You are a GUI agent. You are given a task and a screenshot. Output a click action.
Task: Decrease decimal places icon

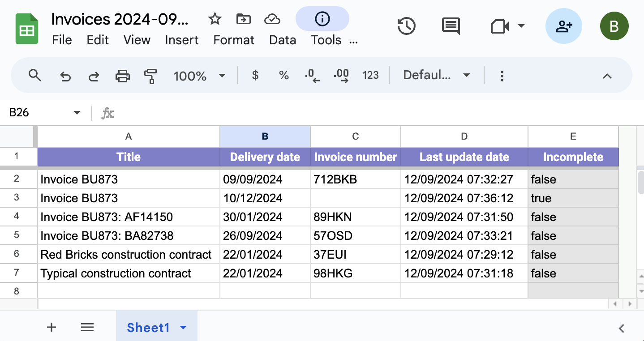(312, 76)
